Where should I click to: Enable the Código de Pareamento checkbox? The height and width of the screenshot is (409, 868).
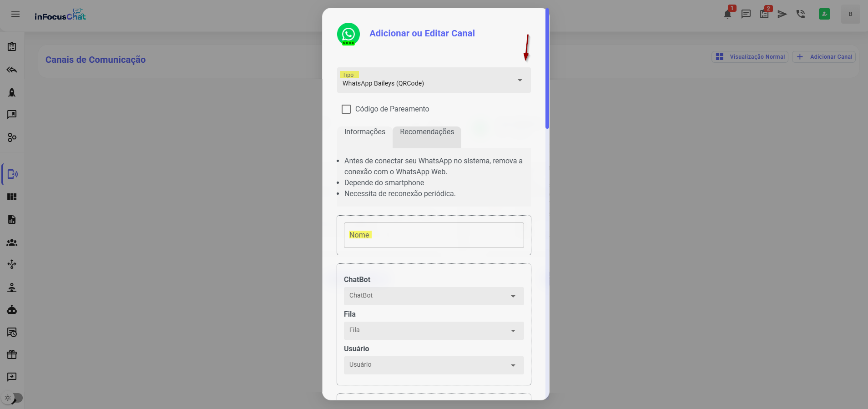click(346, 109)
